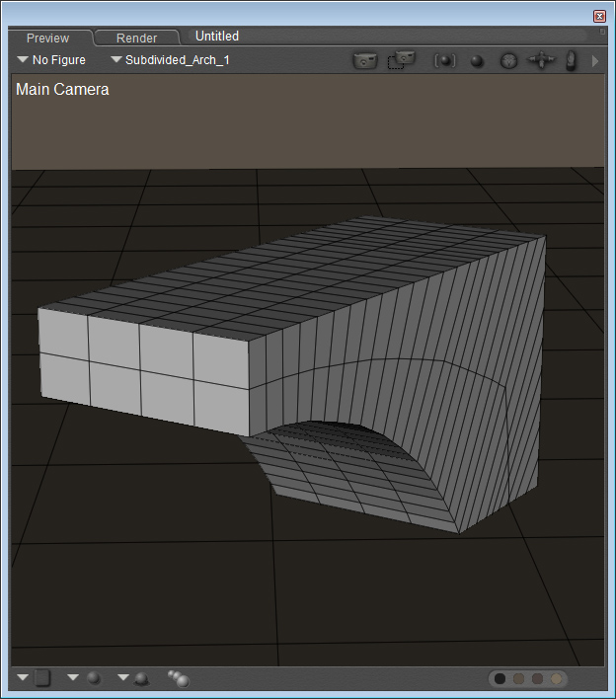Switch to the Preview tab
The height and width of the screenshot is (699, 616).
click(x=47, y=38)
